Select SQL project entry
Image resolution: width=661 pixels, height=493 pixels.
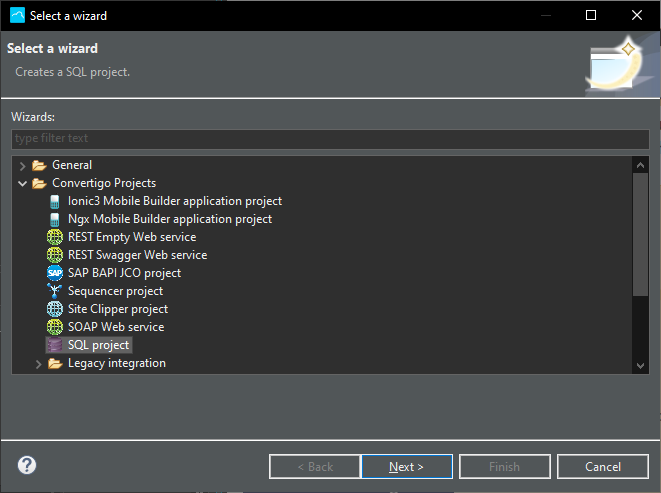pyautogui.click(x=98, y=345)
